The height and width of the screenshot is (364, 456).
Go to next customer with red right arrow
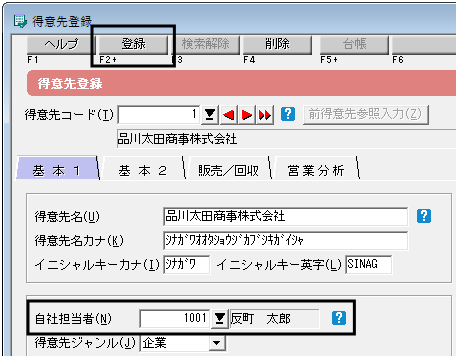247,115
